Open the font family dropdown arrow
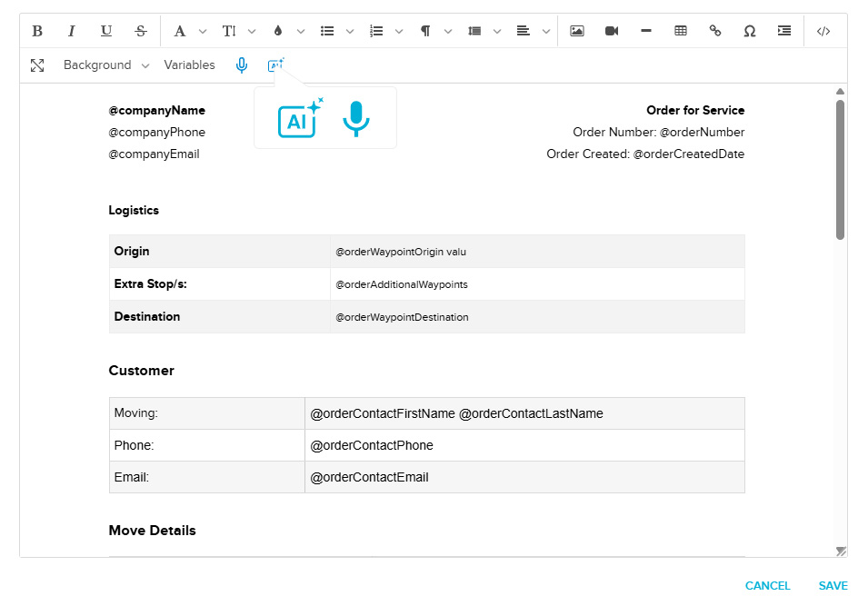The height and width of the screenshot is (606, 868). [203, 32]
